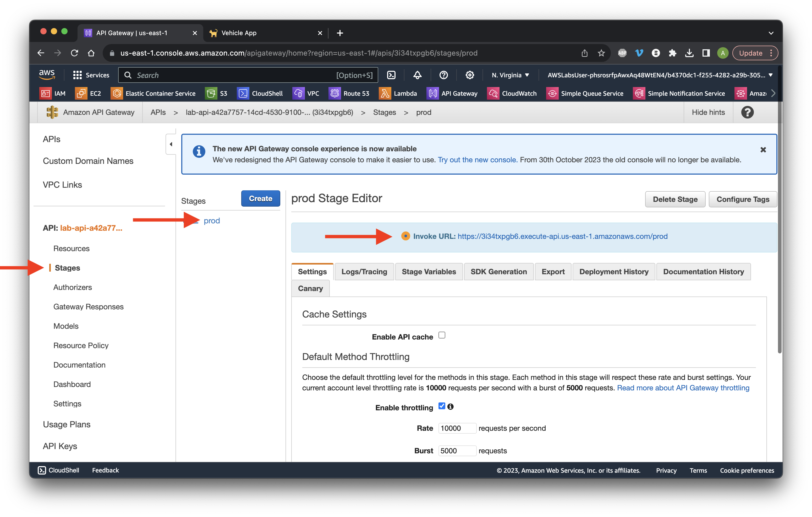The image size is (812, 517).
Task: Open the ABP extension icon
Action: click(622, 53)
